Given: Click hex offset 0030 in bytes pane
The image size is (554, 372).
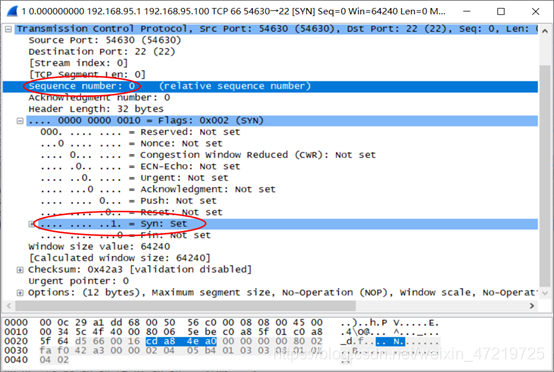Looking at the screenshot, I should 16,350.
